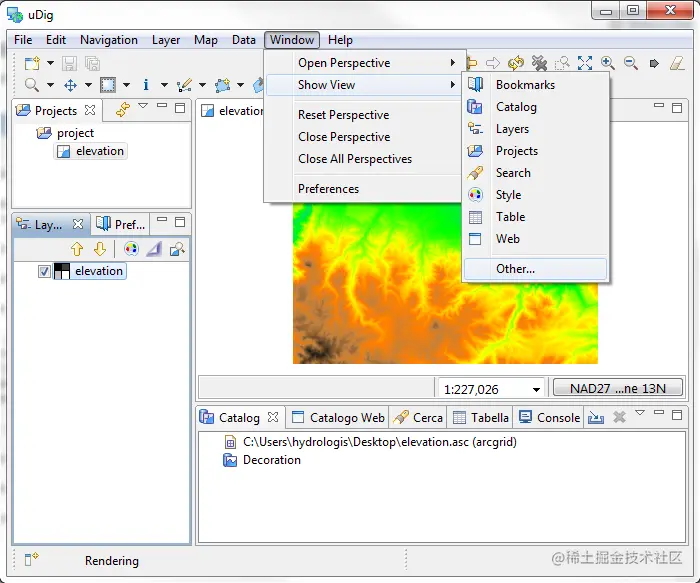Click the eraser toolbar icon
700x583 pixels.
677,63
